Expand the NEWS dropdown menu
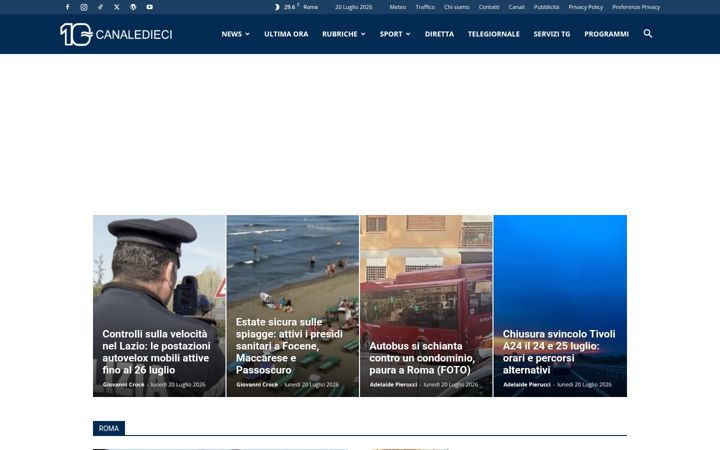Viewport: 720px width, 450px height. coord(236,34)
